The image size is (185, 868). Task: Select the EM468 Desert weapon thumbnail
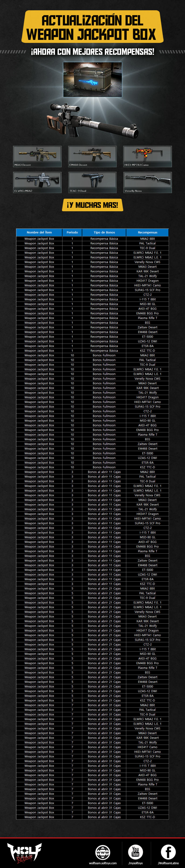92,156
